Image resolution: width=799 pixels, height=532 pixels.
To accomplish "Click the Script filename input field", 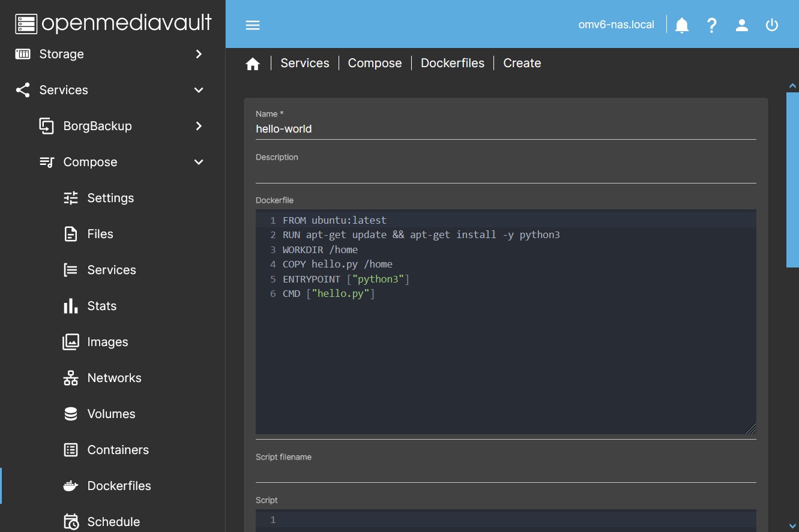I will [x=505, y=473].
